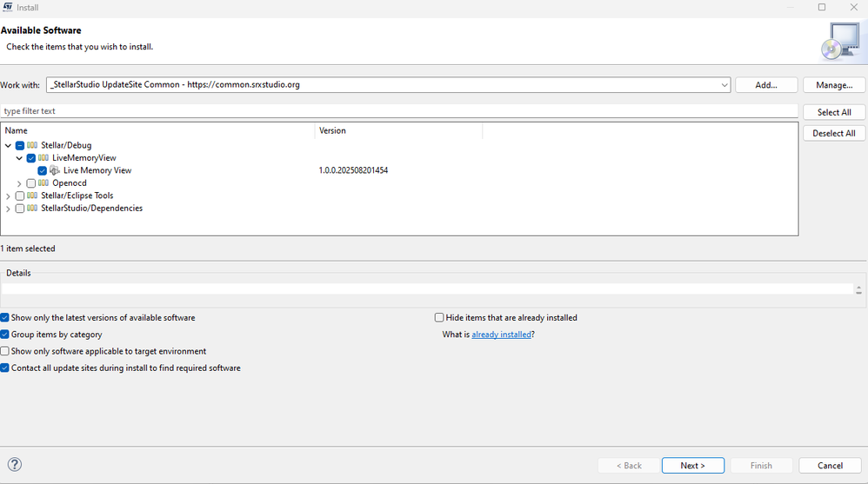The height and width of the screenshot is (484, 868).
Task: Click the Live Memory View feature plug-in icon
Action: [x=54, y=170]
